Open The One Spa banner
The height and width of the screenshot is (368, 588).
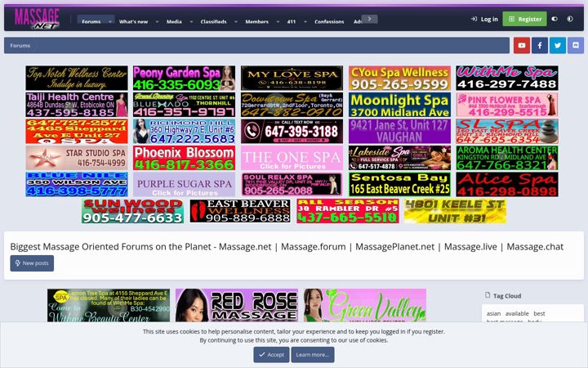pos(292,158)
